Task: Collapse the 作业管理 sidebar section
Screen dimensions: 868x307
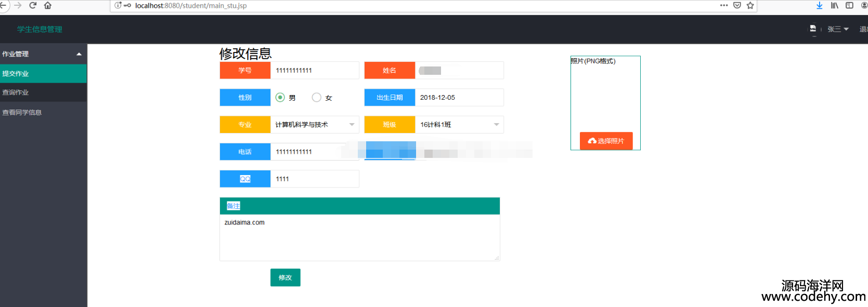Action: click(43, 54)
